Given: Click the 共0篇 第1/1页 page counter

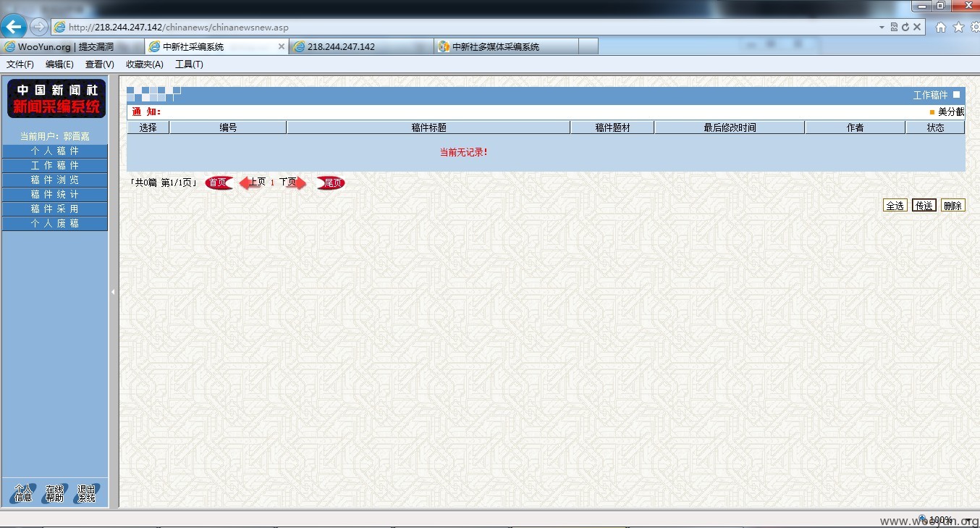Looking at the screenshot, I should click(x=164, y=183).
